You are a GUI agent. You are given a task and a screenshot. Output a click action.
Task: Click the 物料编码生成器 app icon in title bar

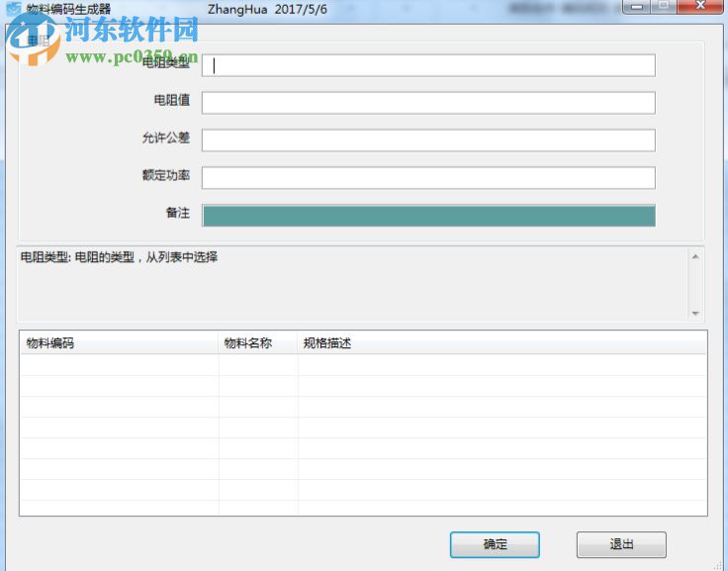click(x=14, y=9)
